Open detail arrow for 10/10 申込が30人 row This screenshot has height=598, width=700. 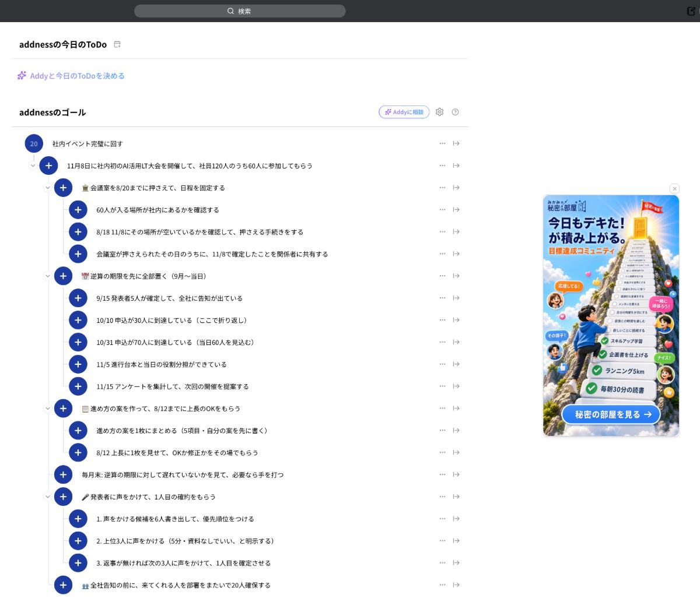[x=456, y=320]
